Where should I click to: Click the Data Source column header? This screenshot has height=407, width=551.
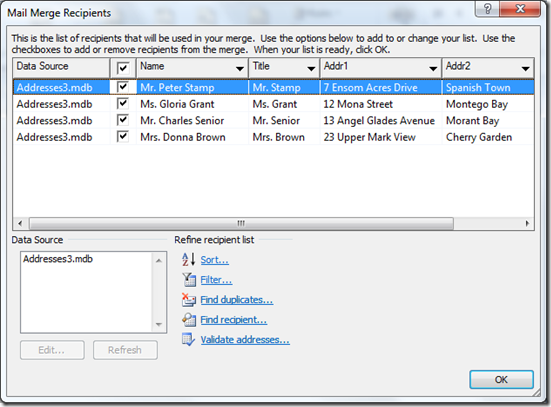coord(61,67)
